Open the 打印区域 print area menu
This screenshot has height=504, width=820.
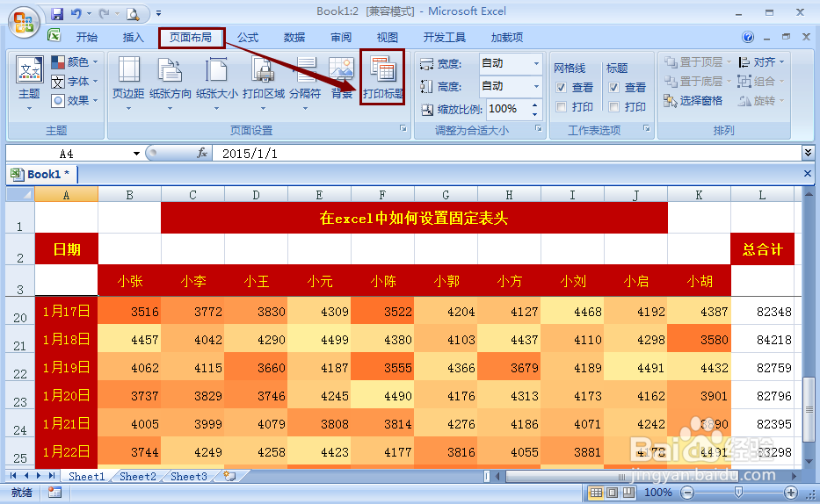(x=264, y=83)
